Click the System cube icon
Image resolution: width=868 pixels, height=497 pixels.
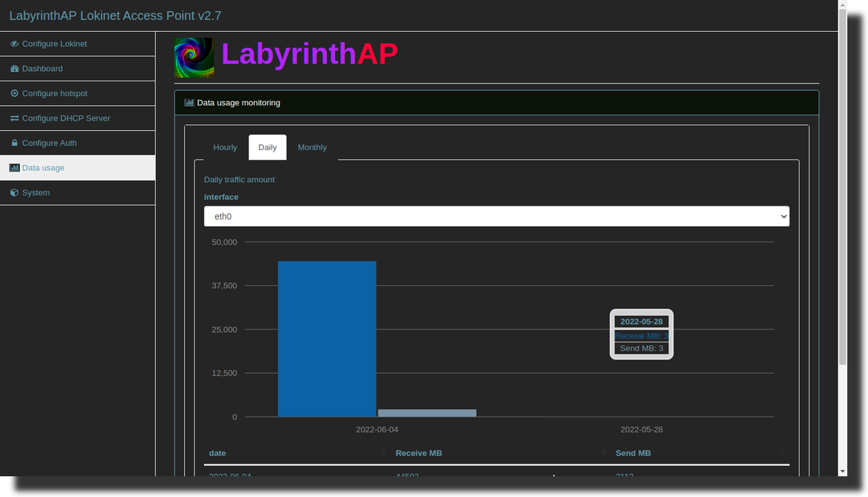tap(14, 192)
